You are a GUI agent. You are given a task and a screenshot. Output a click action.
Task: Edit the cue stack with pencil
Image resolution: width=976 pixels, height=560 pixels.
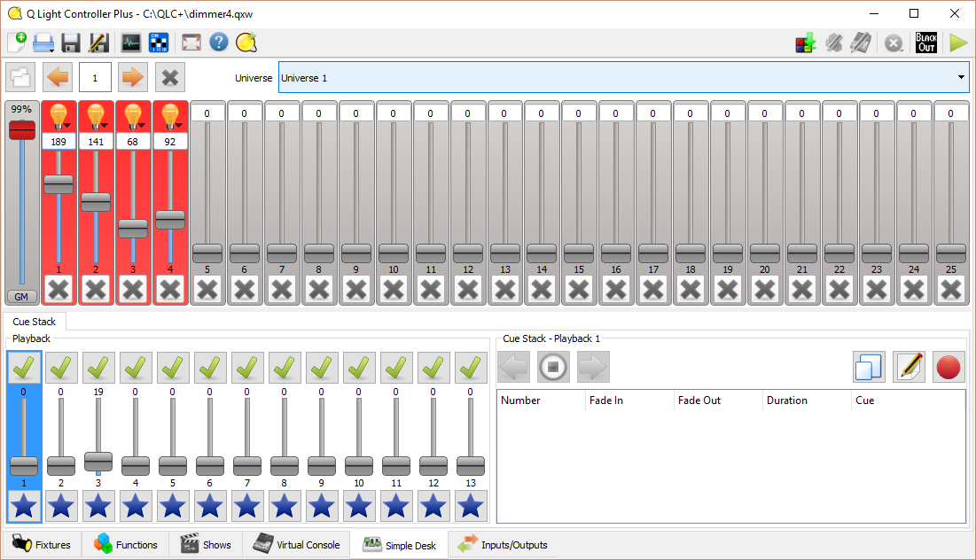click(x=908, y=367)
